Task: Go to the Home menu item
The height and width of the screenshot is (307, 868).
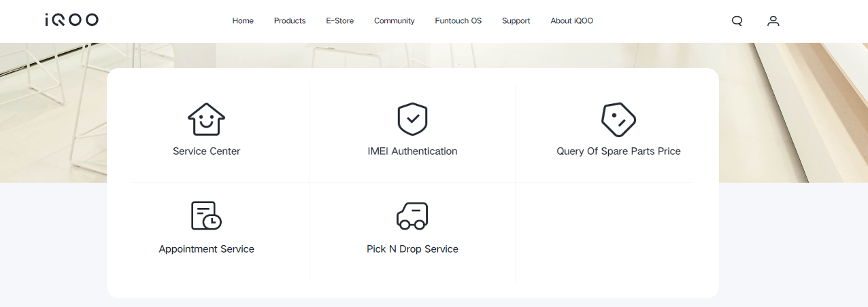Action: click(x=243, y=21)
